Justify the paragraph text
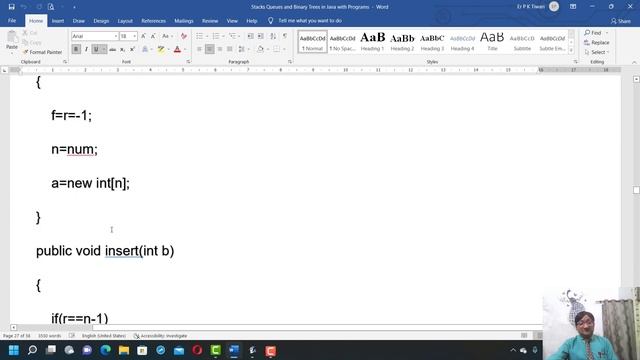 229,49
